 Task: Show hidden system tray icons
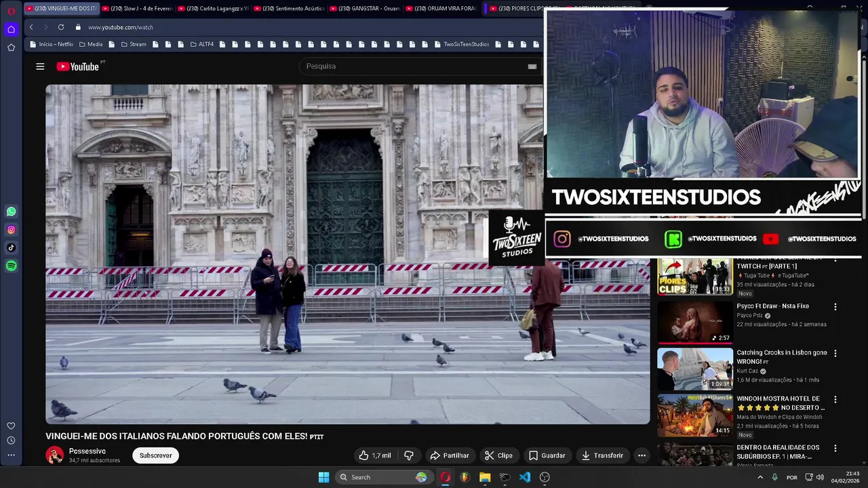(760, 477)
